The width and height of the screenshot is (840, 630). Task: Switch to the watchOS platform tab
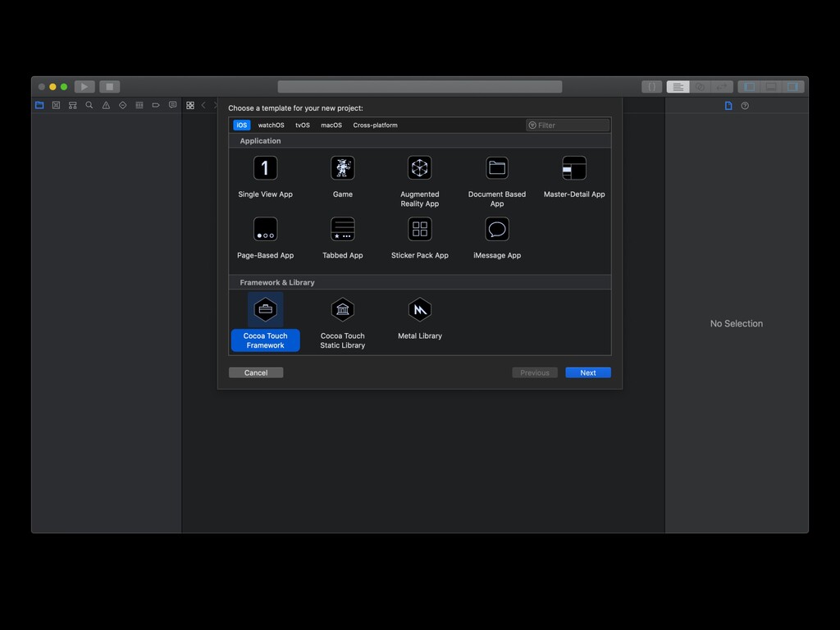point(271,125)
